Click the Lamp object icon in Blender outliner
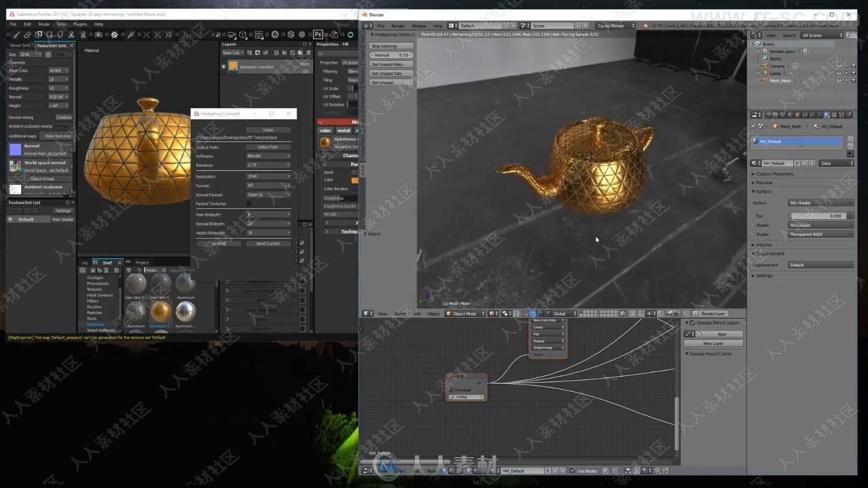 tap(766, 73)
